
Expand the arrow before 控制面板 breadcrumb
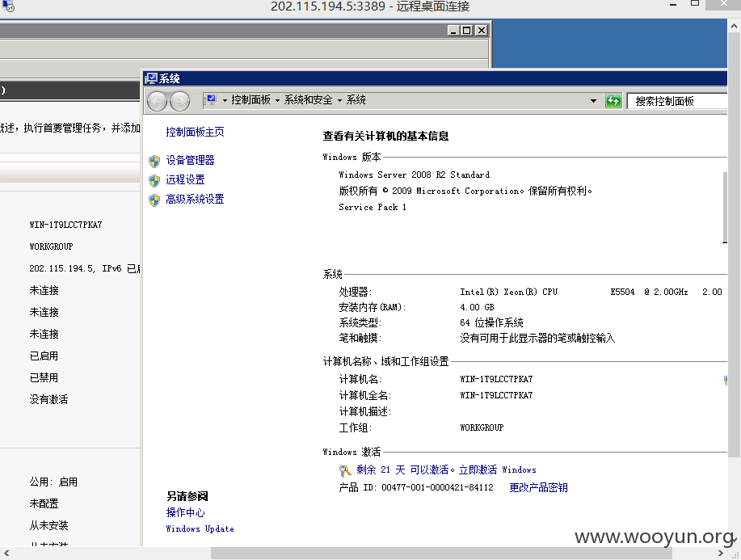pos(225,100)
